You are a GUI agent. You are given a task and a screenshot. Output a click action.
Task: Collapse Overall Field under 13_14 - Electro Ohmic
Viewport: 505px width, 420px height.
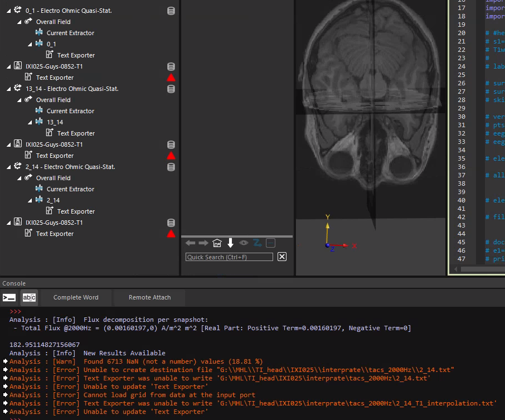(20, 100)
